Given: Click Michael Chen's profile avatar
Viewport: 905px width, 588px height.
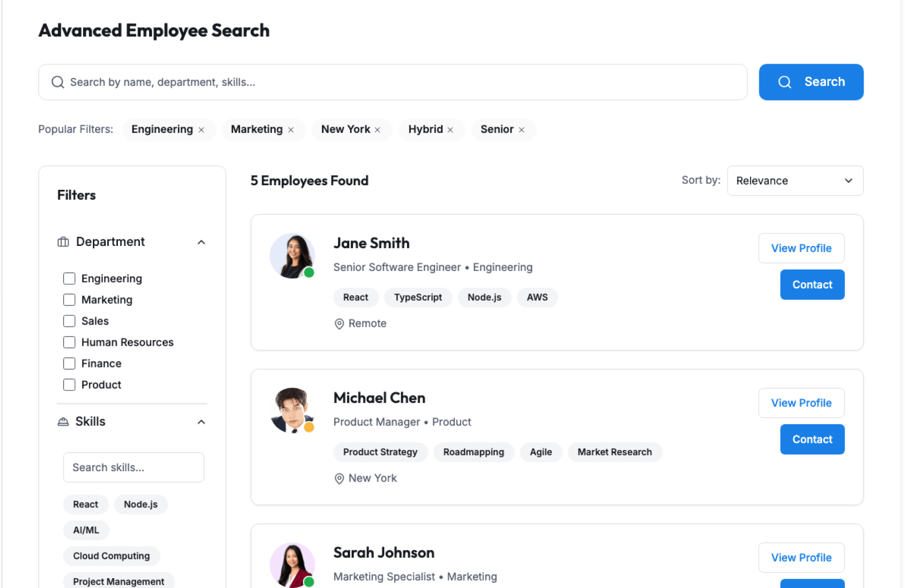Looking at the screenshot, I should (292, 410).
